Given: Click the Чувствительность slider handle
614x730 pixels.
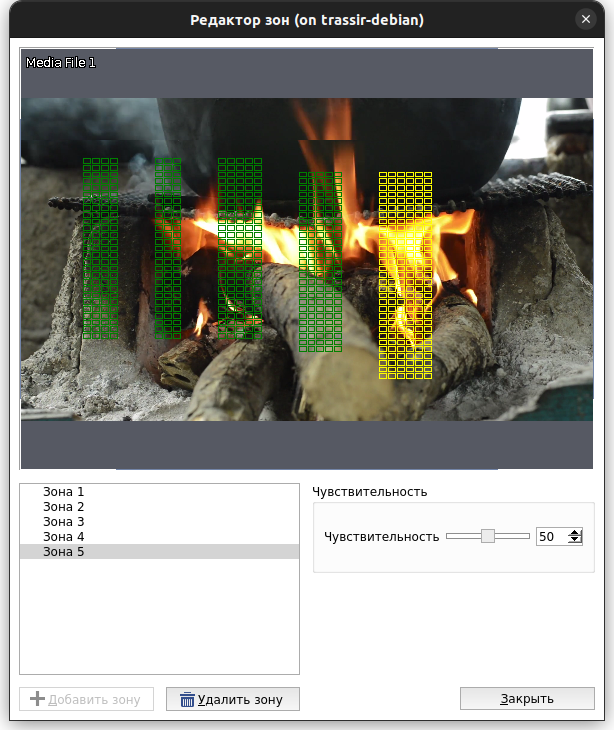Looking at the screenshot, I should (x=487, y=536).
